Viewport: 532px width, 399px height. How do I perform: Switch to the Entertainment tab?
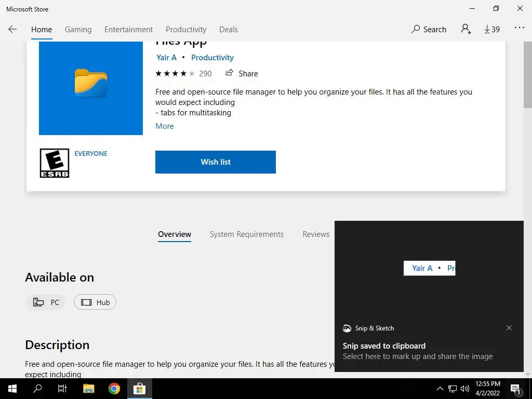pyautogui.click(x=129, y=30)
